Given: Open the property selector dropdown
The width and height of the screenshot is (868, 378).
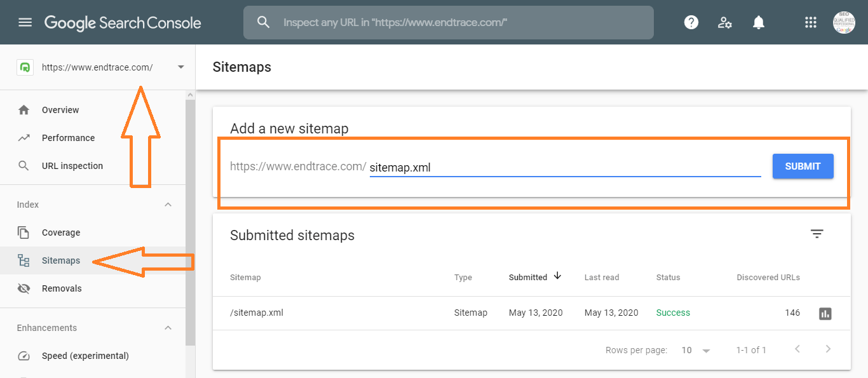Looking at the screenshot, I should pos(181,67).
